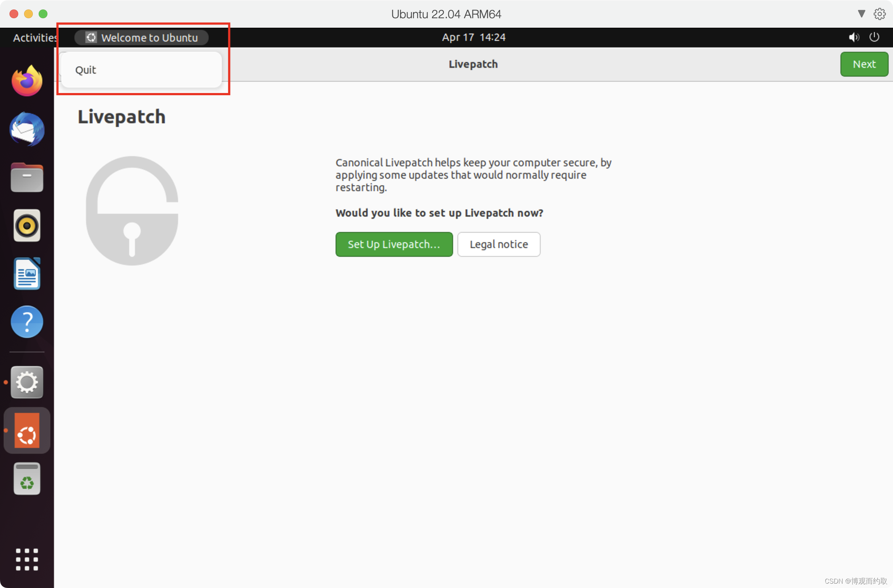The image size is (893, 588).
Task: Click Set Up Livepatch button
Action: coord(394,244)
